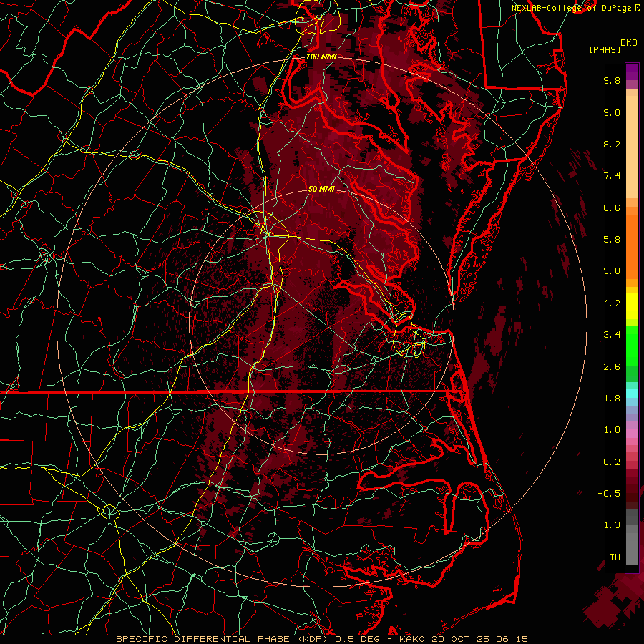Pick the orange band on the color scale
Image resolution: width=644 pixels, height=644 pixels.
[x=632, y=246]
